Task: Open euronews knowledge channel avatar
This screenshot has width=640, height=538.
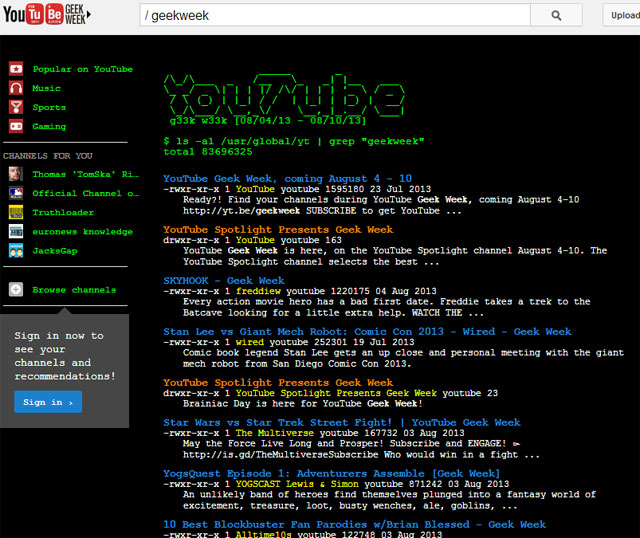Action: pos(16,231)
